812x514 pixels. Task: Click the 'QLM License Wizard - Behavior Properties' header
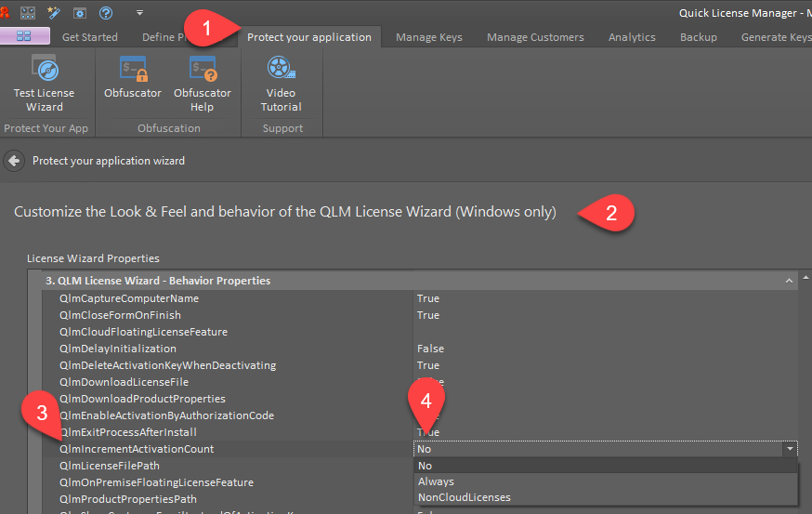click(x=158, y=281)
